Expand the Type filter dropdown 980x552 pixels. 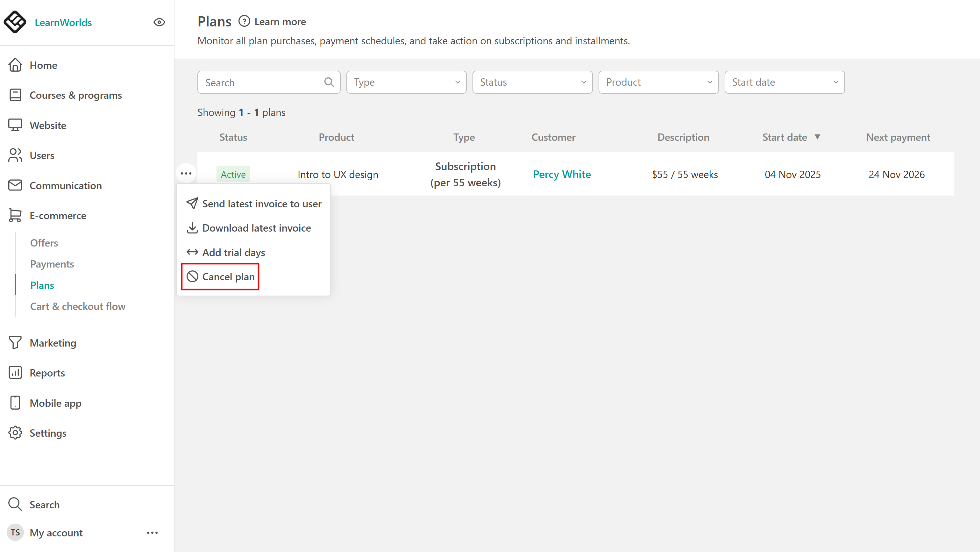[406, 82]
